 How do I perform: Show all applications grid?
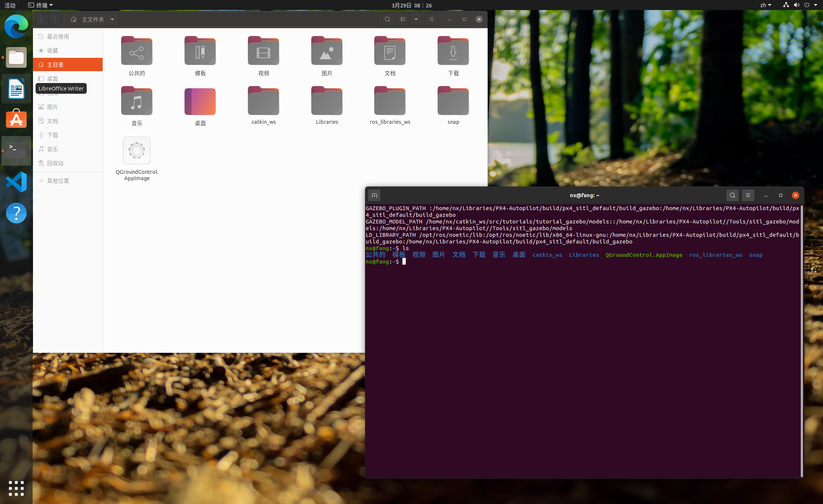pos(16,488)
